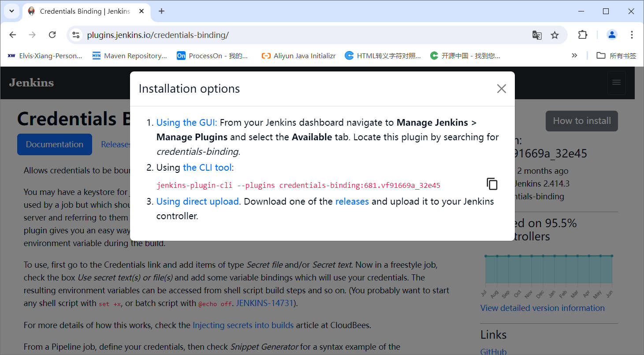Go forward in browser history
The width and height of the screenshot is (644, 355).
(x=32, y=35)
